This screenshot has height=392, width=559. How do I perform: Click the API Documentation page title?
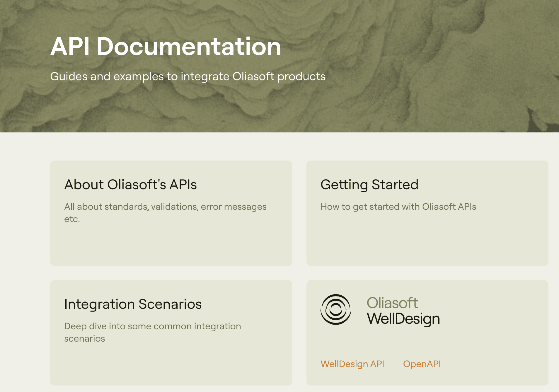coord(166,46)
